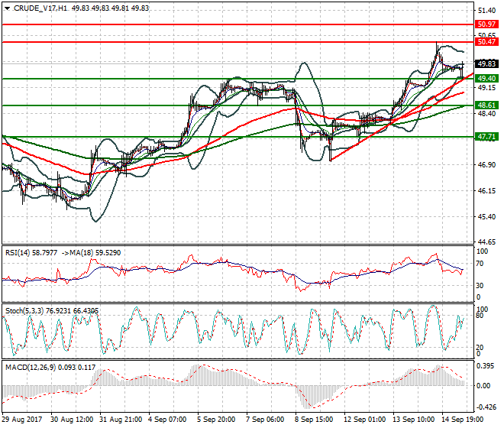The image size is (504, 428).
Task: Open the chart menu triangle beside CRUDE_V17
Action: 7,8
